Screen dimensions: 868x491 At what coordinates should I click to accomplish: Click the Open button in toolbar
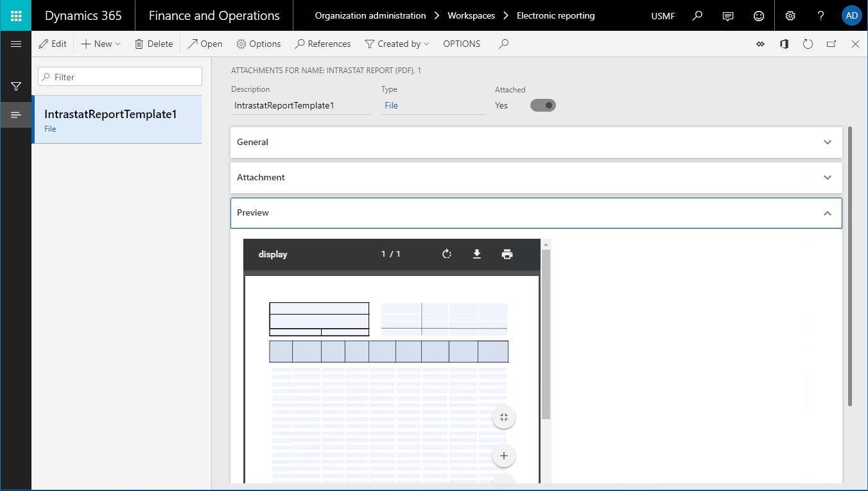(x=205, y=44)
